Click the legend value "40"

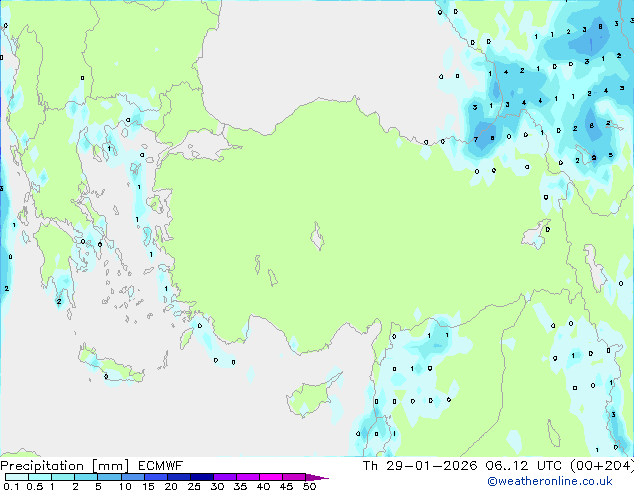point(263,486)
